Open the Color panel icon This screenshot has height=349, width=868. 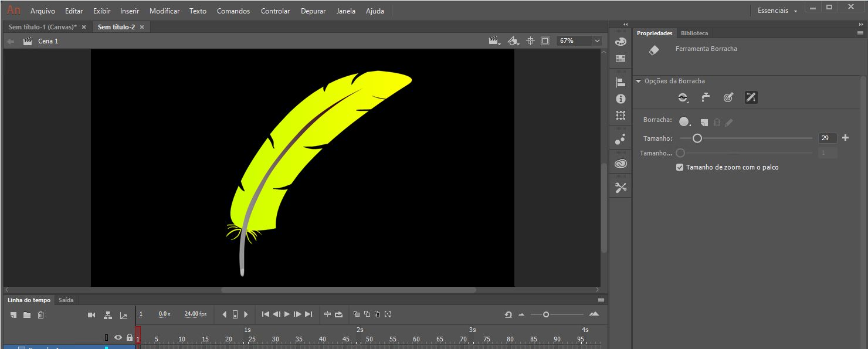621,42
